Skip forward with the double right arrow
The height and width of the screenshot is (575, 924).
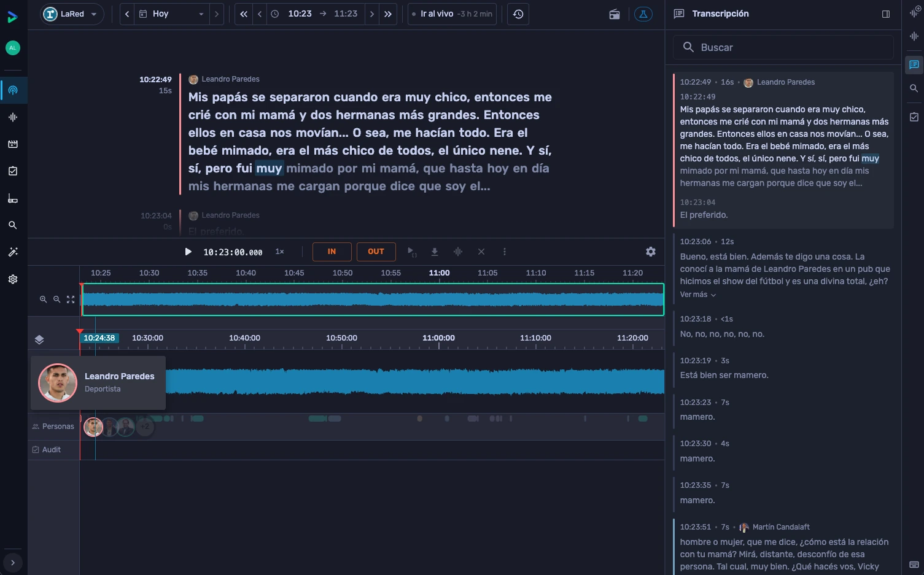(388, 14)
